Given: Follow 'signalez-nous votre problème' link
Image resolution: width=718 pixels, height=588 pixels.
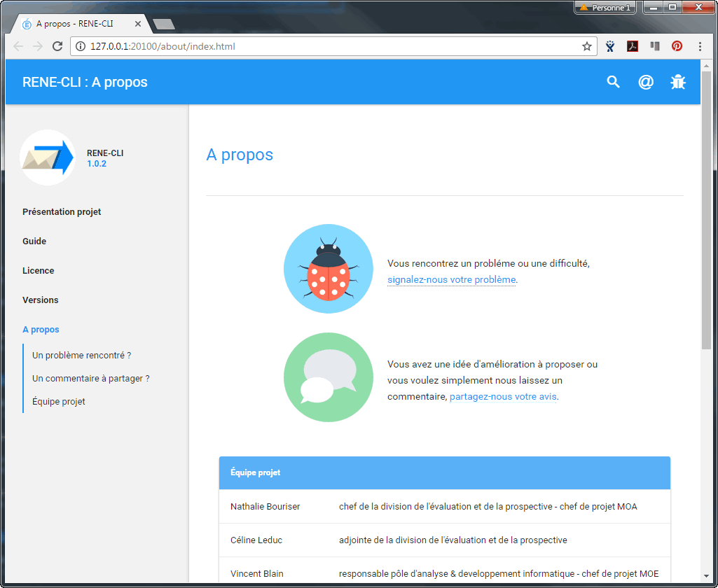Looking at the screenshot, I should click(451, 279).
